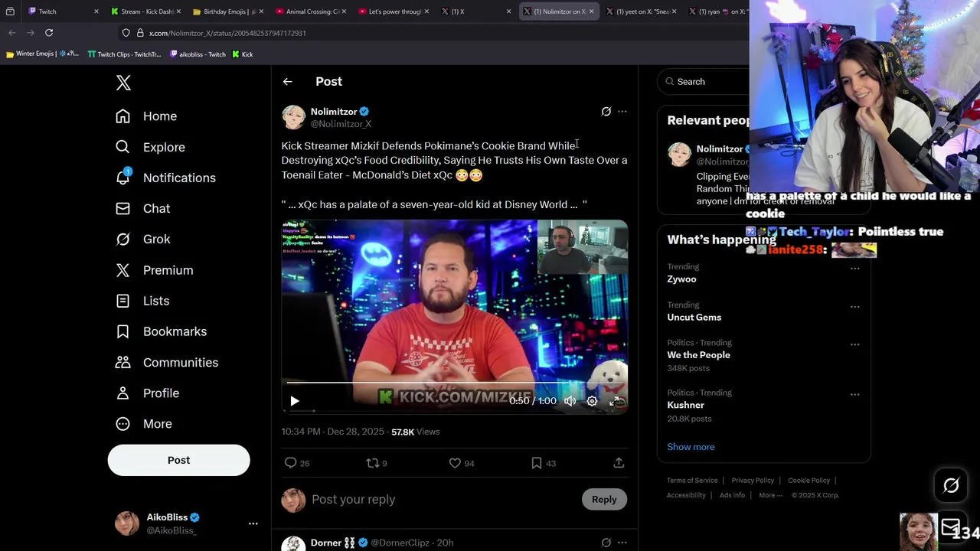The width and height of the screenshot is (980, 551).
Task: Open AikoBliss account options menu
Action: click(x=253, y=523)
